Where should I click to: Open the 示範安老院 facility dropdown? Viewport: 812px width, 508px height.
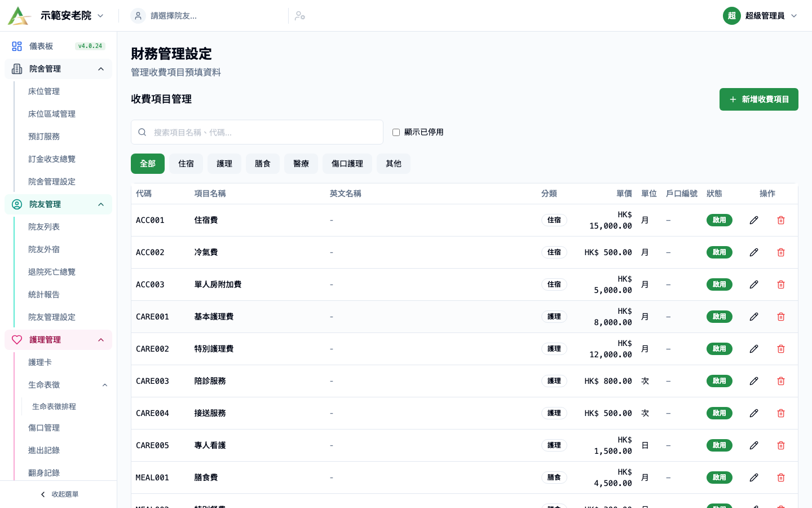(x=72, y=16)
